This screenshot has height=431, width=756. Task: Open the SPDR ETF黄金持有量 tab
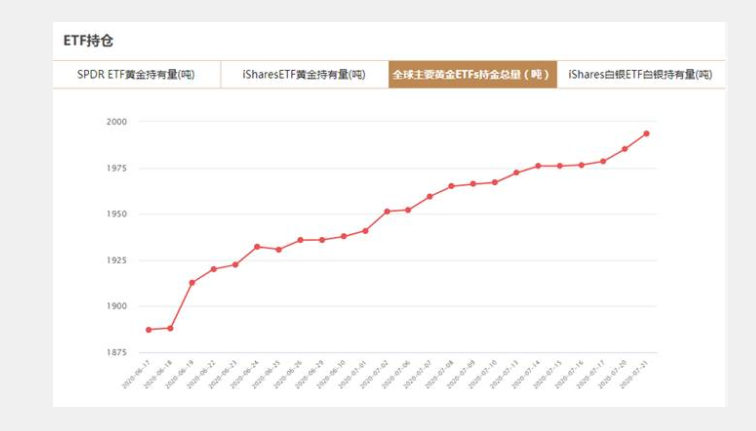click(x=136, y=75)
